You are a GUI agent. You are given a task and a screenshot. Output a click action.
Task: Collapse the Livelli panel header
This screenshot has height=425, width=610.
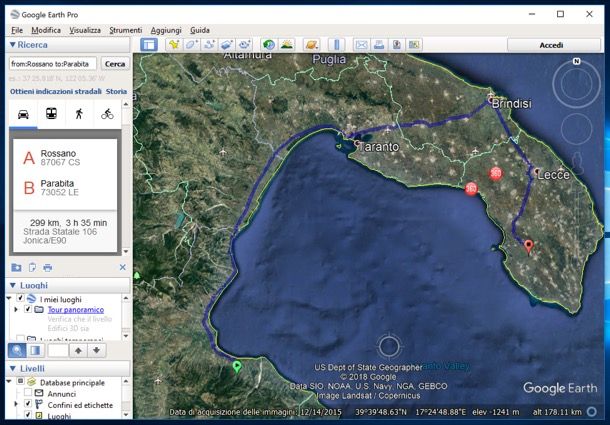point(12,368)
